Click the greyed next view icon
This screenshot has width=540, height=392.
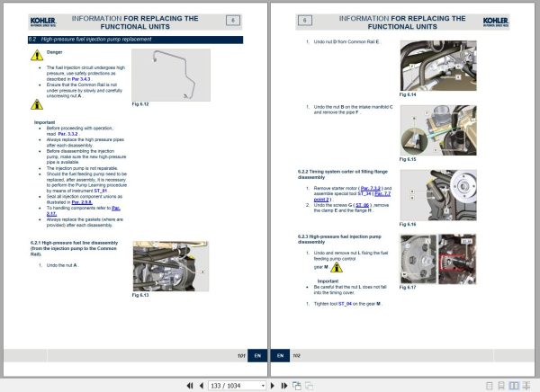point(310,386)
